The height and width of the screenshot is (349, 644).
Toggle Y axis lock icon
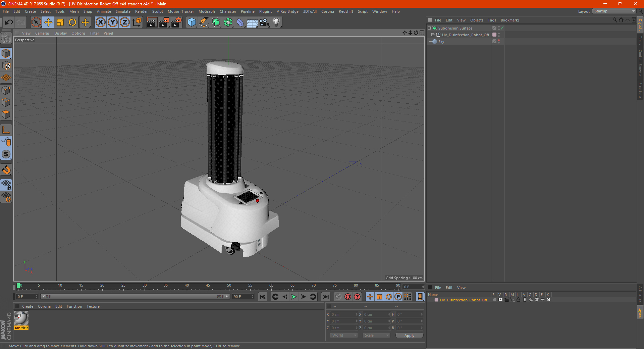[x=113, y=22]
